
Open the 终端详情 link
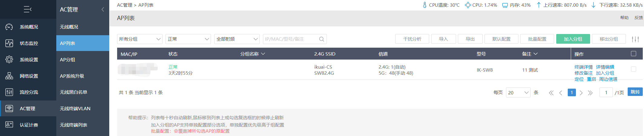pyautogui.click(x=583, y=67)
